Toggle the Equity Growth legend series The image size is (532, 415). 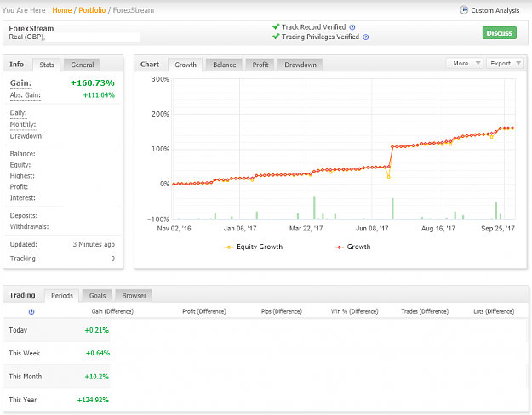[253, 247]
